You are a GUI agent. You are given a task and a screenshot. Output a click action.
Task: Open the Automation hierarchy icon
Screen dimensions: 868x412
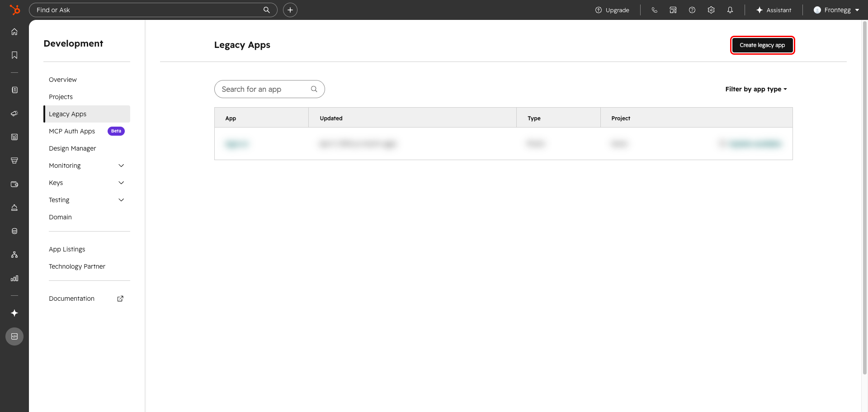point(14,255)
